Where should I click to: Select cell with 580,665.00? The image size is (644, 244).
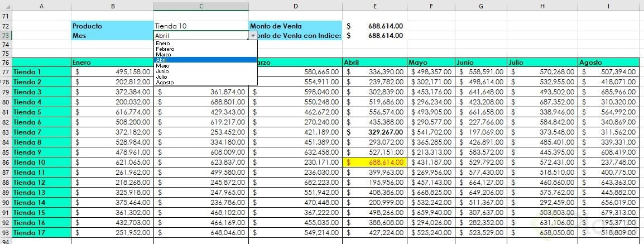pos(300,72)
